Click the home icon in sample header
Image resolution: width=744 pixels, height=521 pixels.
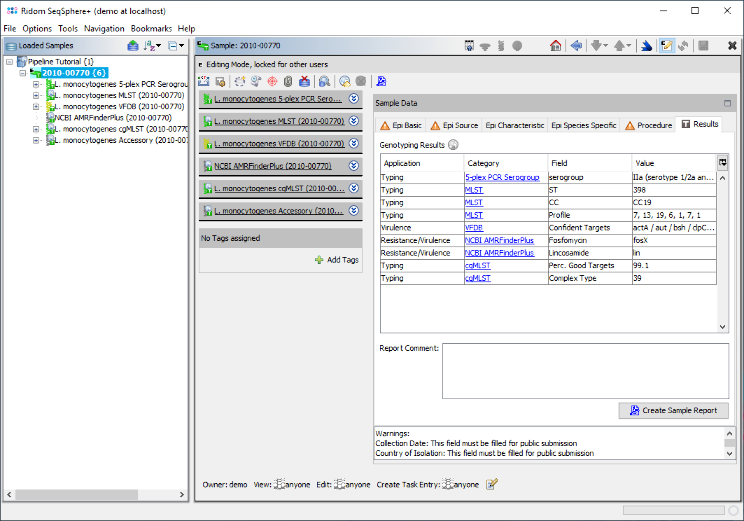[x=555, y=46]
